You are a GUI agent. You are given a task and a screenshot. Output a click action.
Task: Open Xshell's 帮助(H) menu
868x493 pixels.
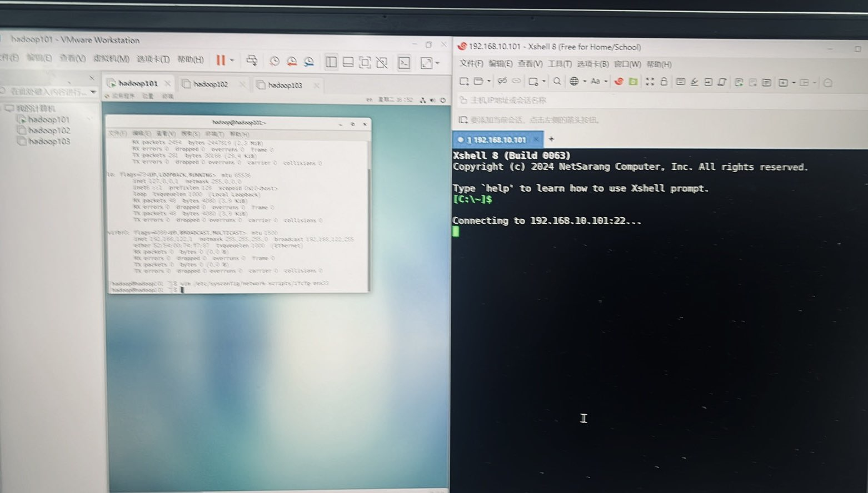pos(659,64)
